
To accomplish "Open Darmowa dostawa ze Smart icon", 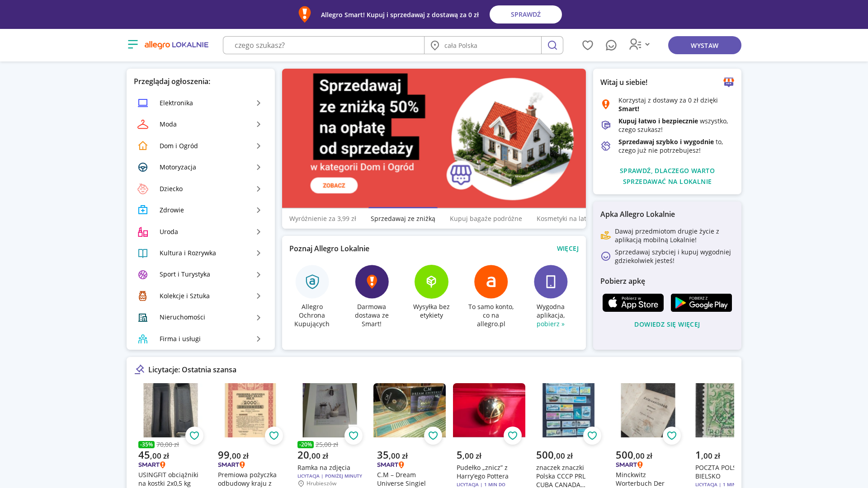I will tap(372, 282).
